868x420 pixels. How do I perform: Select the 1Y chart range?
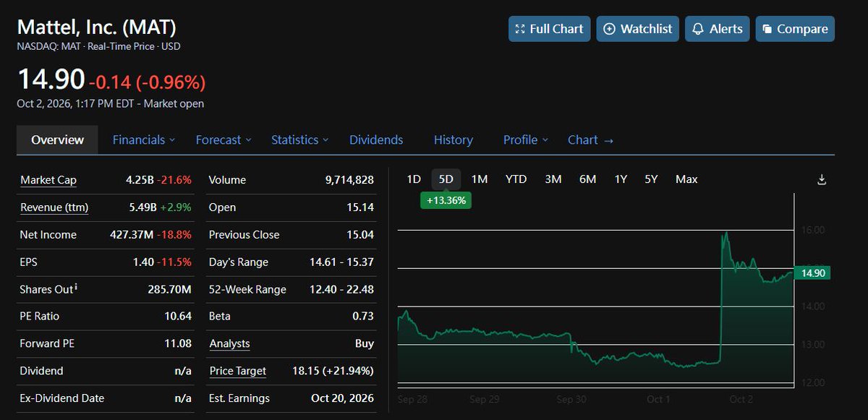tap(621, 179)
